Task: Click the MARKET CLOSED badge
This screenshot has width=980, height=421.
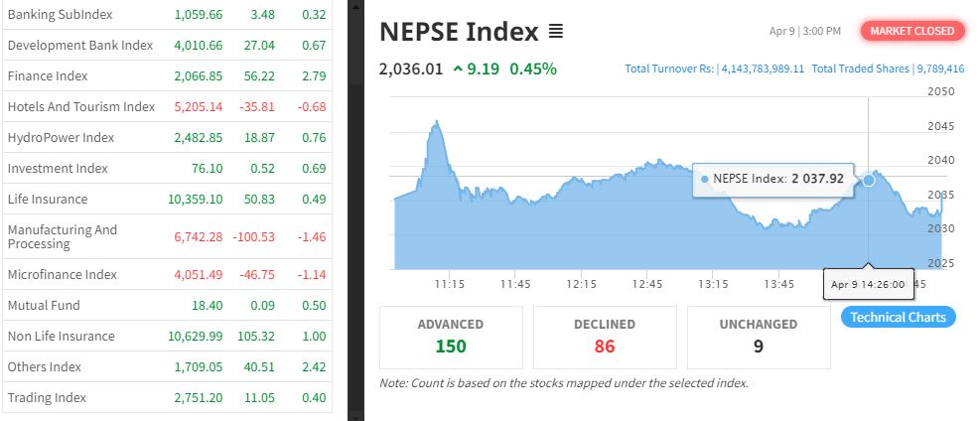Action: point(912,31)
